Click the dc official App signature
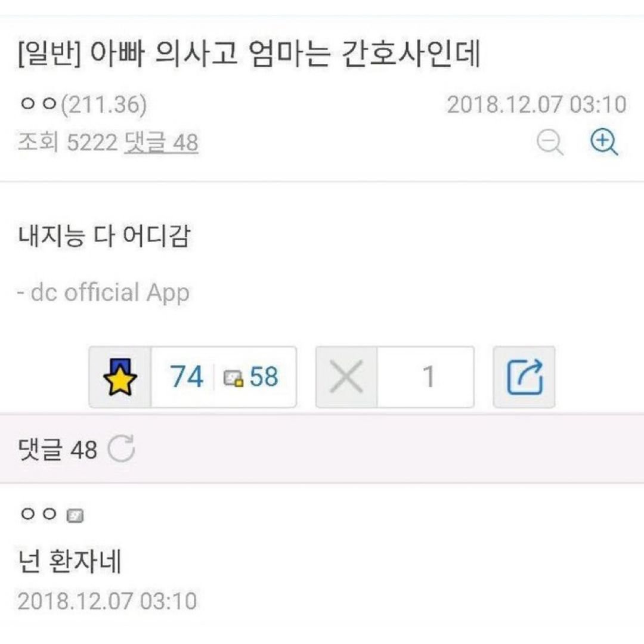644x644 pixels. (x=103, y=293)
